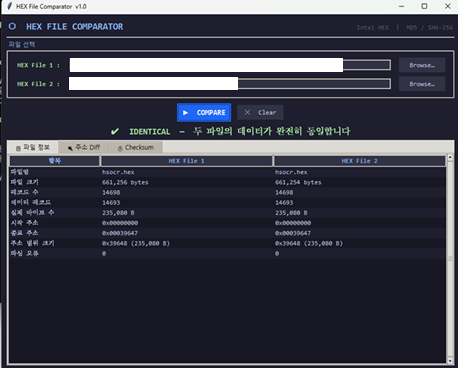Click 14698 in HEX File 1 column
This screenshot has width=458, height=382.
(111, 192)
